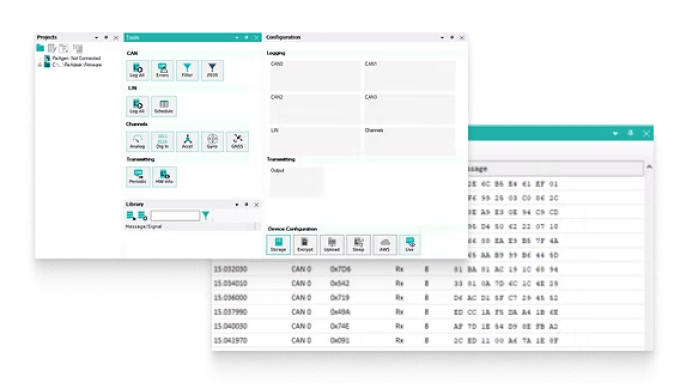
Task: Open the Encrypt device configuration
Action: (305, 245)
